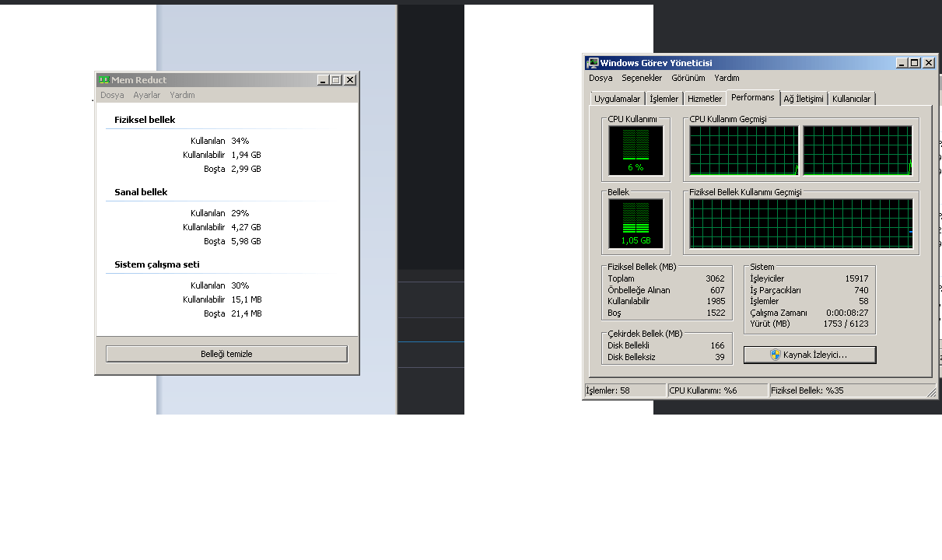
Task: Click the 5,98 GB value
Action: (x=246, y=241)
